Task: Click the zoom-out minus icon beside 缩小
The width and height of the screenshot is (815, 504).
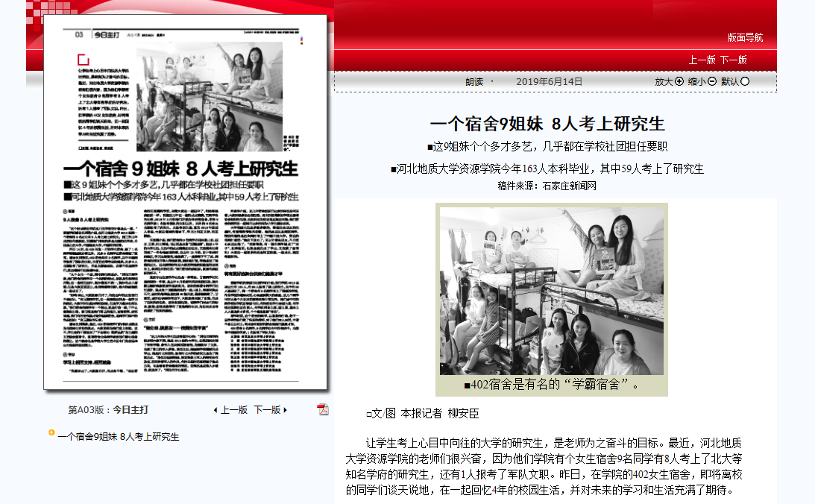Action: click(x=712, y=81)
